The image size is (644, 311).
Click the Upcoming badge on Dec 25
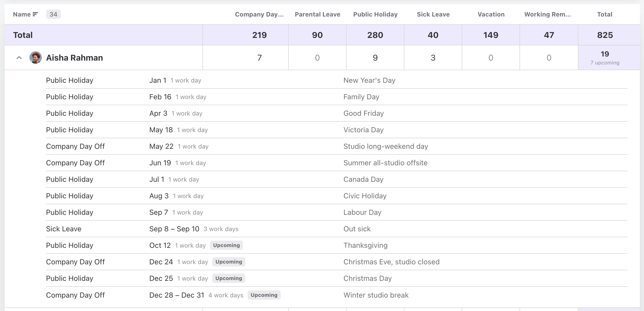(229, 278)
